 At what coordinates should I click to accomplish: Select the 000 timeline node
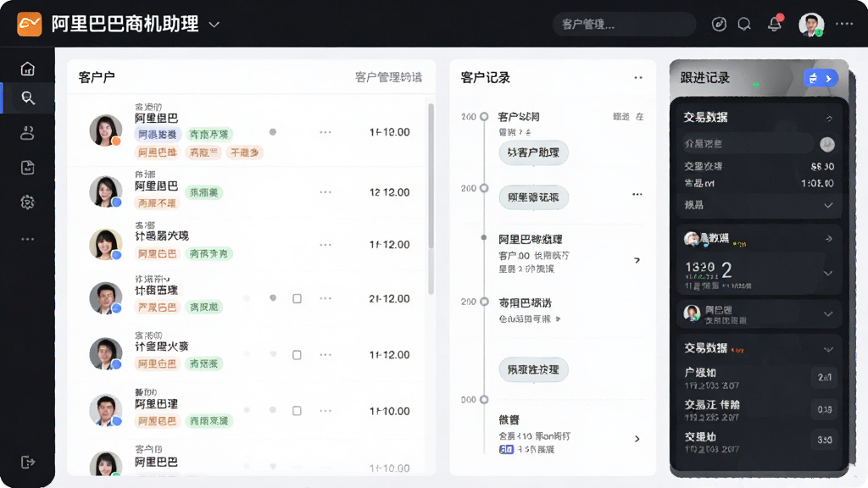coord(484,400)
